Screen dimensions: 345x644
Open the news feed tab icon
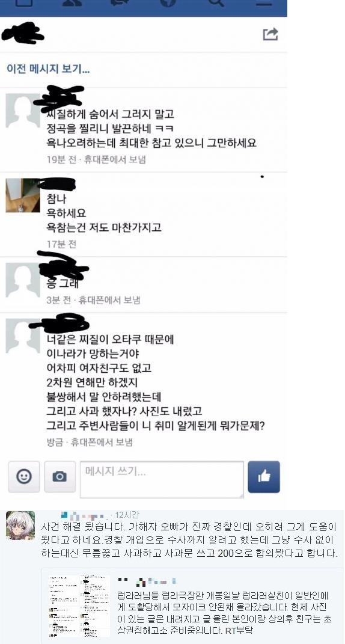point(24,2)
